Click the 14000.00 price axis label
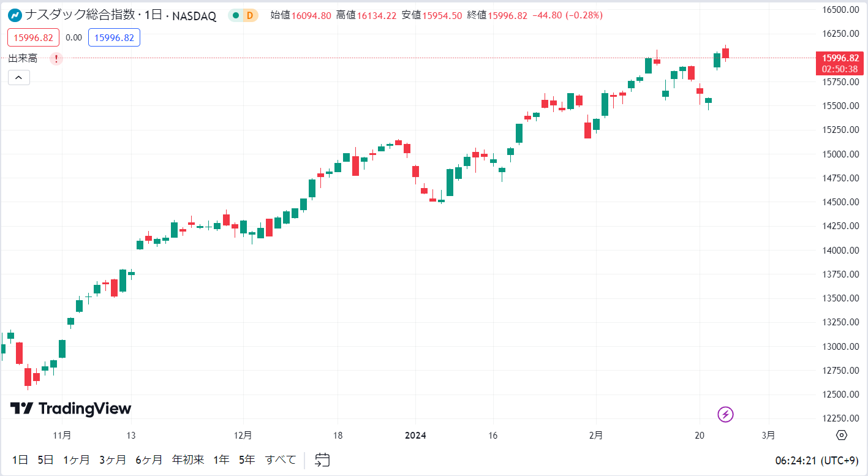Image resolution: width=868 pixels, height=476 pixels. [x=841, y=250]
